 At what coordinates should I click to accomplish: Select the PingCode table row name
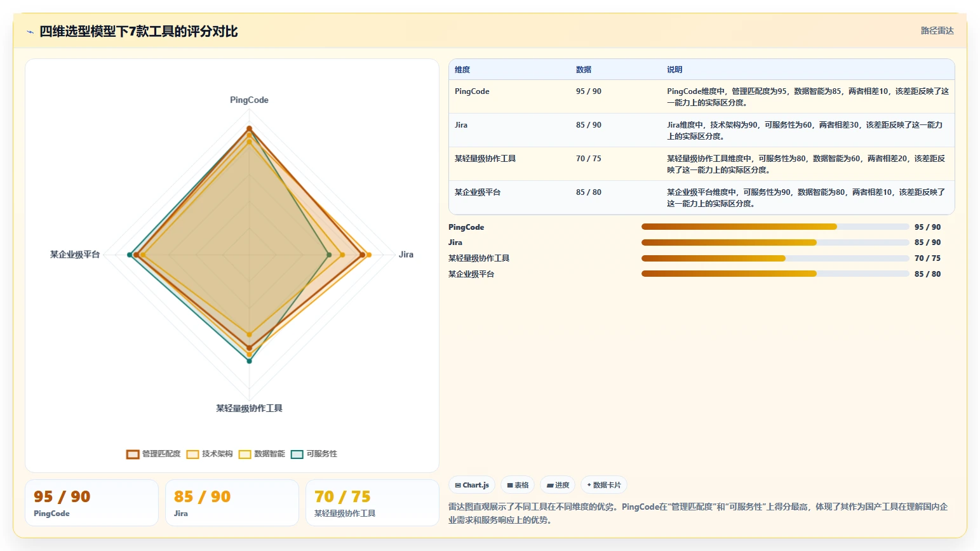(x=472, y=91)
